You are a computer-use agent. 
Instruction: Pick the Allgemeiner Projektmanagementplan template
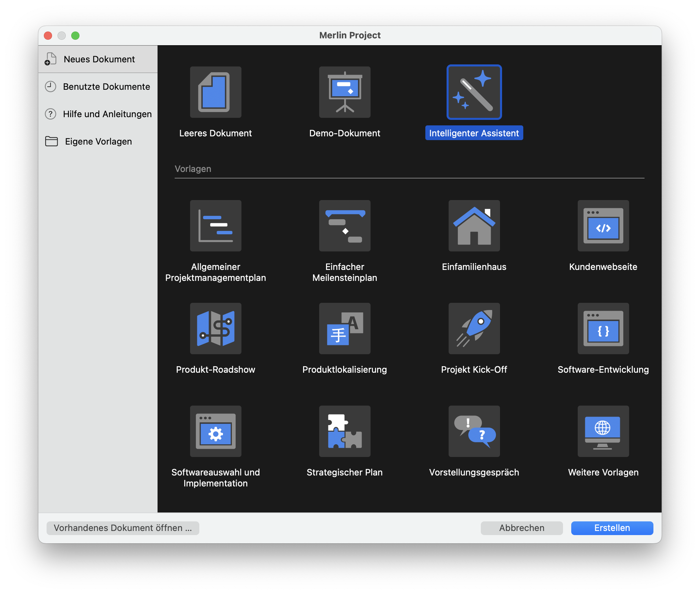click(215, 226)
